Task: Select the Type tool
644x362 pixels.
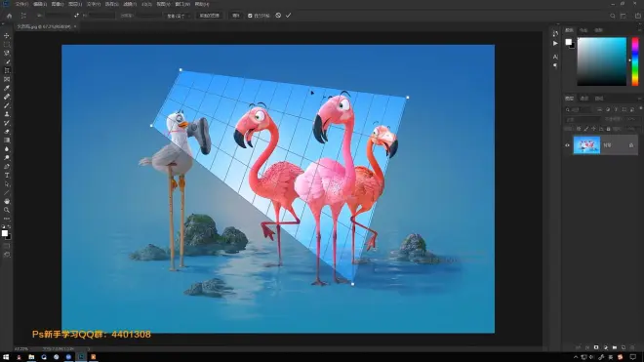Action: click(x=7, y=175)
